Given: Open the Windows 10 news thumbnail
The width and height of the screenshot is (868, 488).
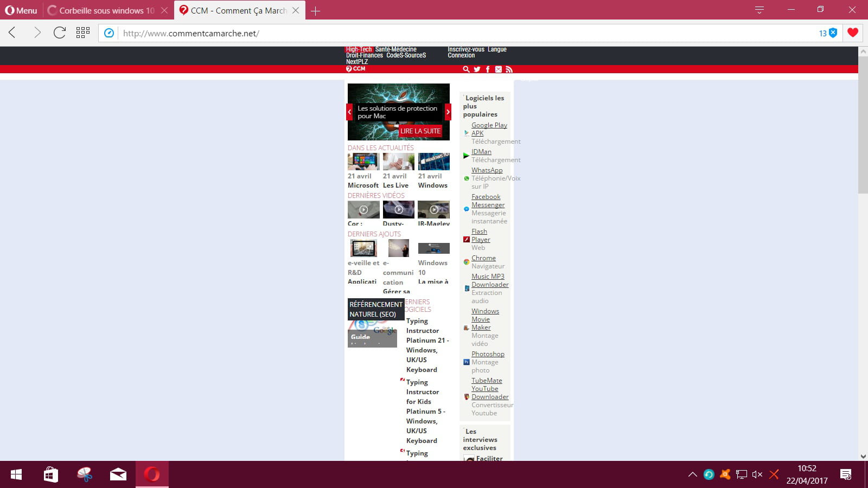Looking at the screenshot, I should (x=434, y=162).
